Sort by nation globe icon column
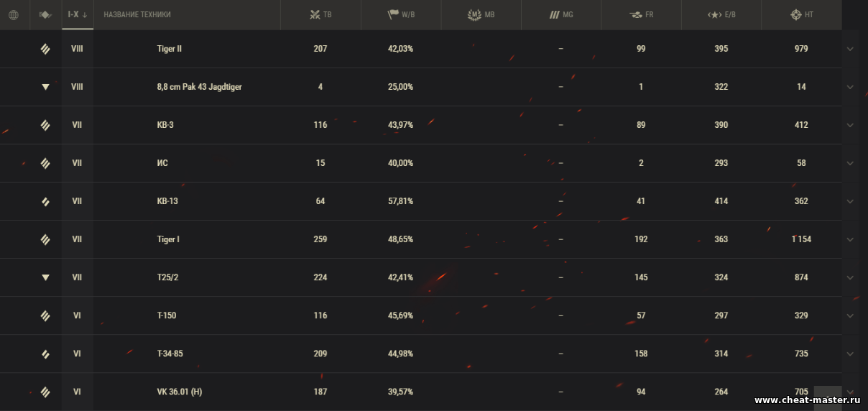Viewport: 868px width, 411px height. click(x=14, y=14)
